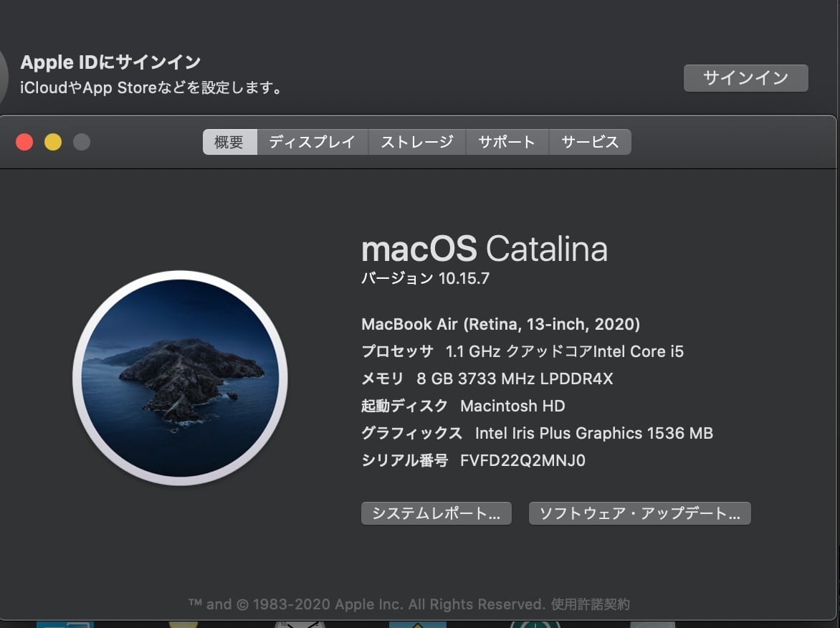The width and height of the screenshot is (840, 628).
Task: Click the 'Apple IDにサインイン' heading
Action: pyautogui.click(x=110, y=62)
